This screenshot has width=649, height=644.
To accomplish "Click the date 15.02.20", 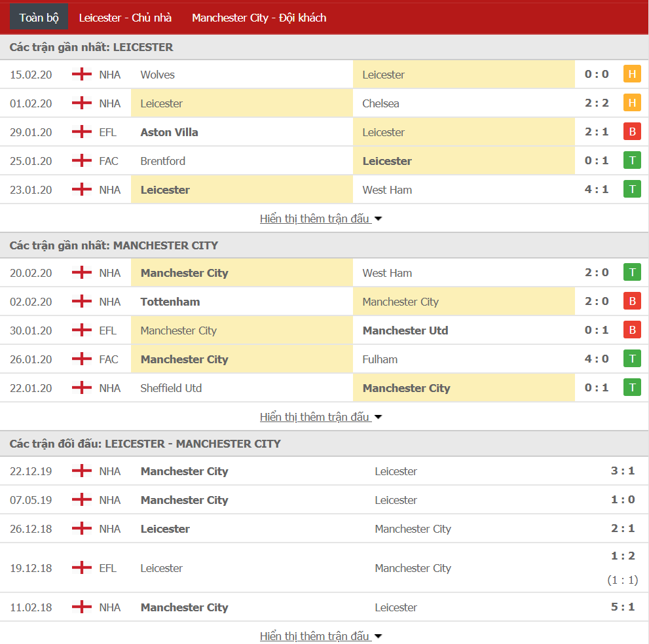I will tap(31, 75).
